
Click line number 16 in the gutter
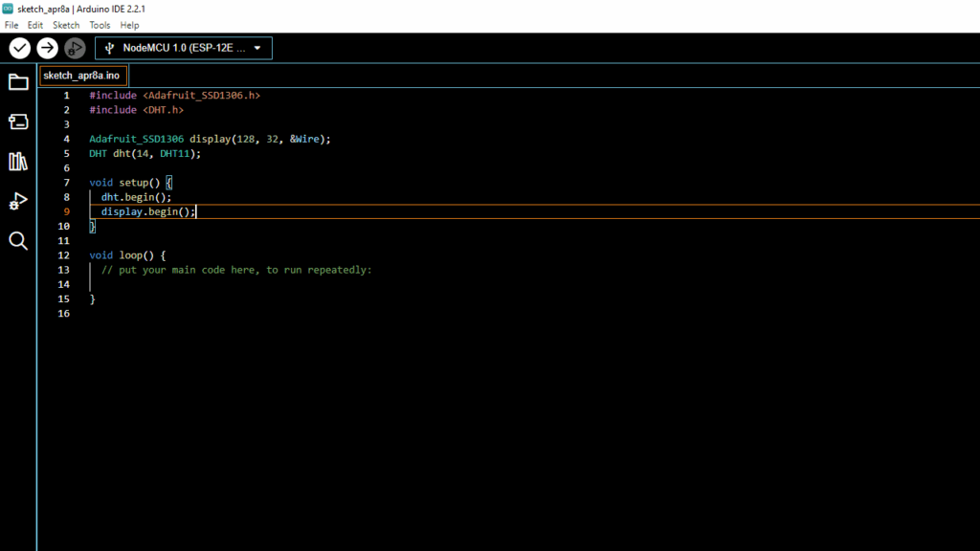pyautogui.click(x=64, y=314)
